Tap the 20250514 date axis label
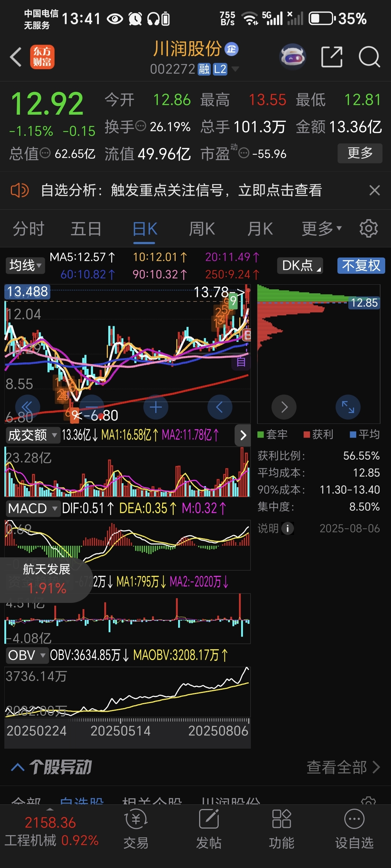The width and height of the screenshot is (391, 868). (x=120, y=731)
